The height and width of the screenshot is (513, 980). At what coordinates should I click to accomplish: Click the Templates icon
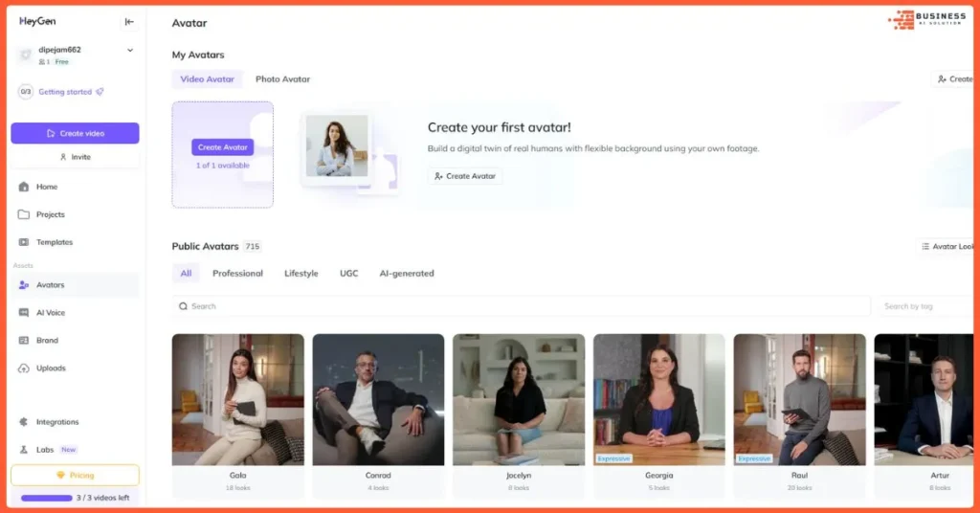click(24, 242)
